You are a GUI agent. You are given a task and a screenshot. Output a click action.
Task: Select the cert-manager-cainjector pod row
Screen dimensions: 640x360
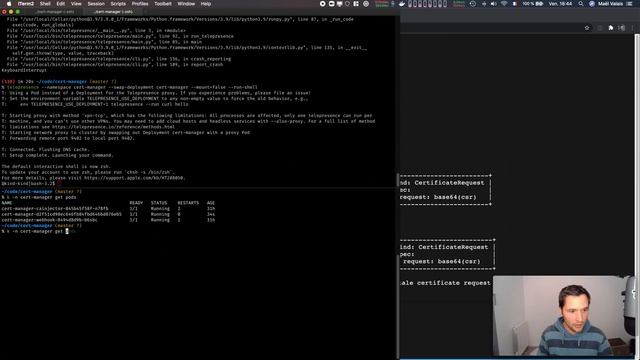(x=108, y=209)
